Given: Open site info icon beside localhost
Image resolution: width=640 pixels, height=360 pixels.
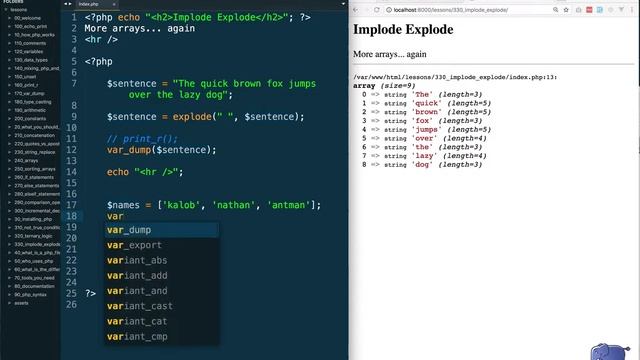Looking at the screenshot, I should pyautogui.click(x=389, y=10).
